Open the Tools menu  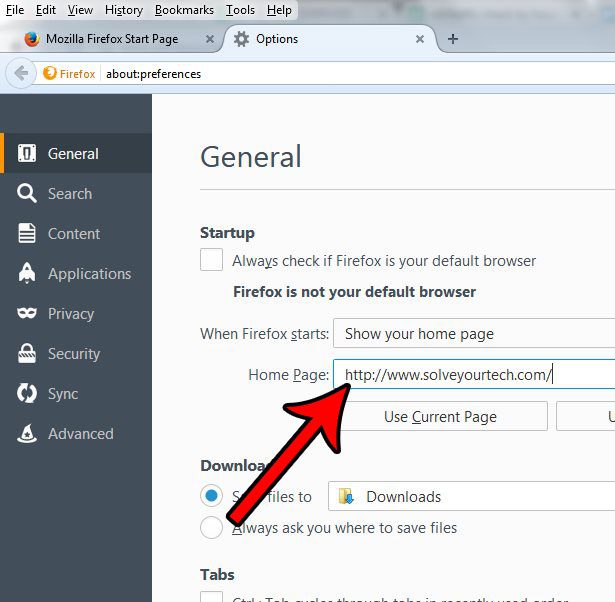(240, 10)
